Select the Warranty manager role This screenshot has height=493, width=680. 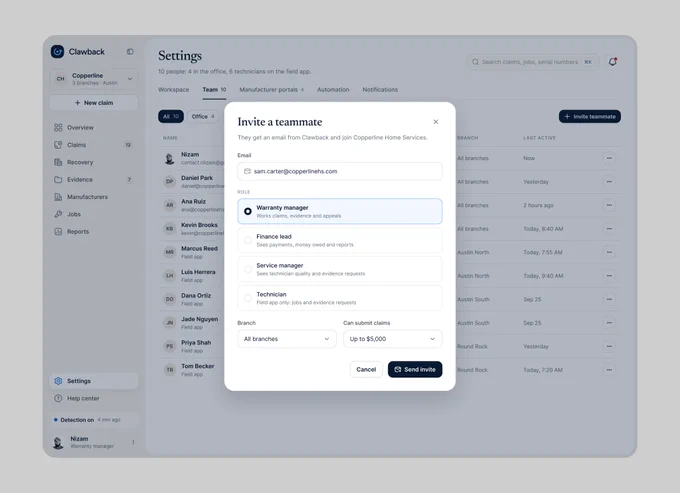pyautogui.click(x=340, y=211)
